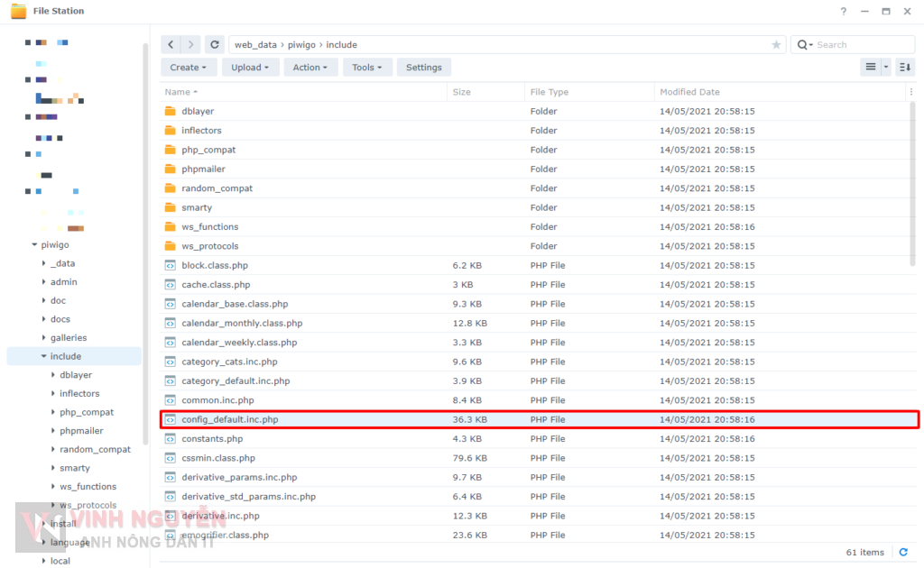Sort files by the Name column header
The width and height of the screenshot is (924, 568).
(x=178, y=92)
